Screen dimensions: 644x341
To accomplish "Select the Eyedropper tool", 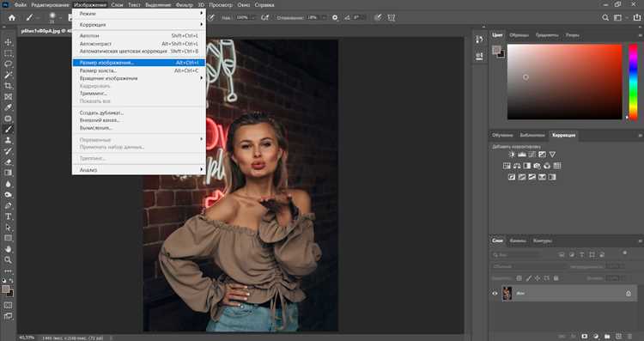I will pyautogui.click(x=9, y=107).
